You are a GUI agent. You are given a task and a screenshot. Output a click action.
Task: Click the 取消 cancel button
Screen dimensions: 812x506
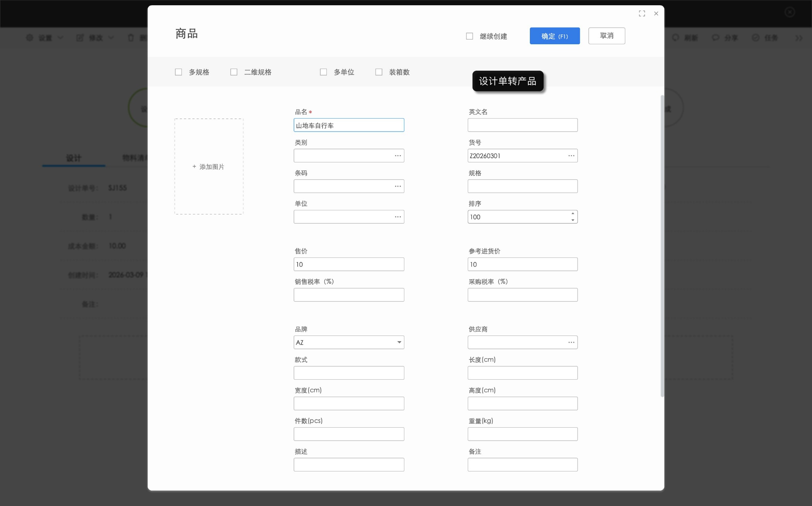pyautogui.click(x=607, y=36)
